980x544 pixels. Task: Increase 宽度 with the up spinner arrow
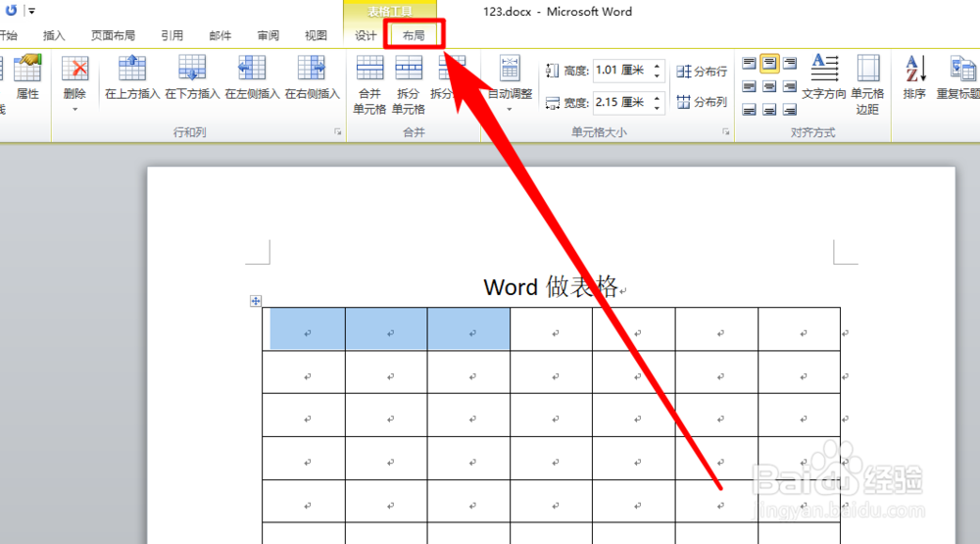coord(657,97)
